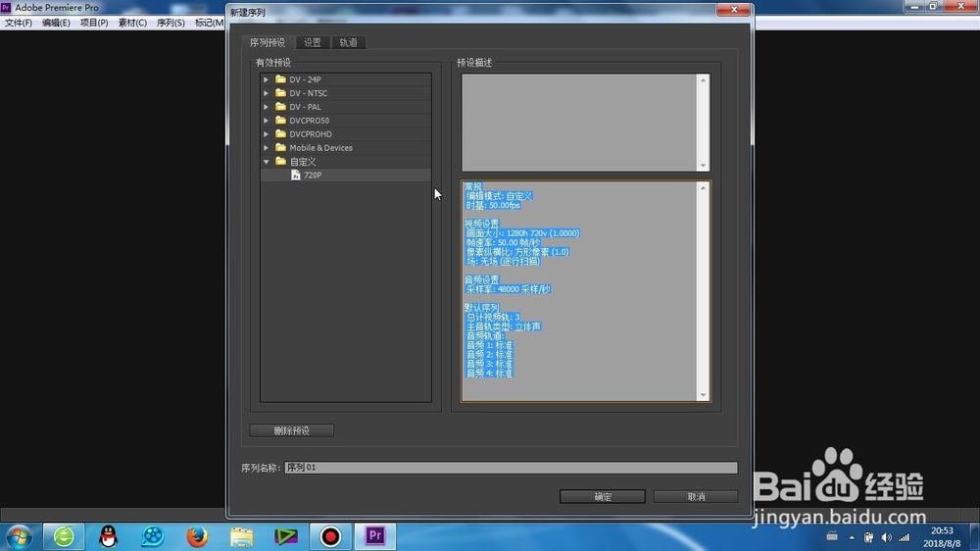Cancel the dialog with 取消
This screenshot has width=980, height=551.
(x=696, y=497)
